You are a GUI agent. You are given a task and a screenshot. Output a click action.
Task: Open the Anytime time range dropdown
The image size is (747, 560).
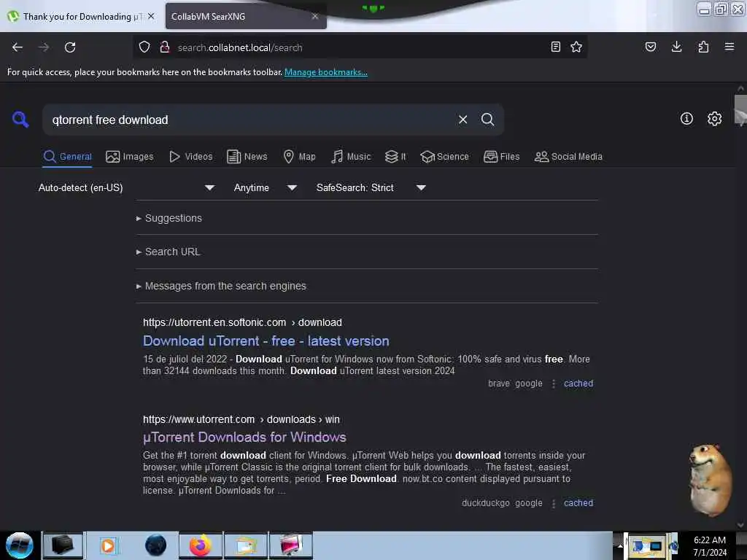coord(266,187)
